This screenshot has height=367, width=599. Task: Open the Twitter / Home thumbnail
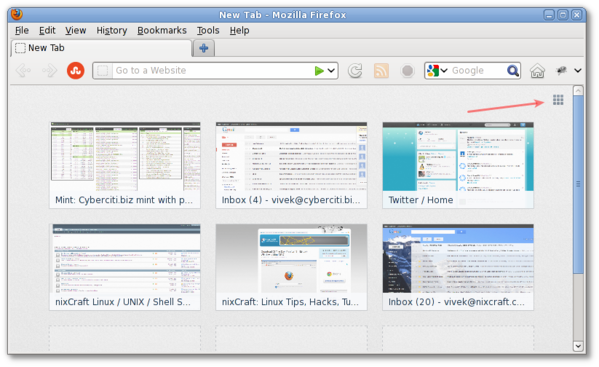(x=458, y=165)
